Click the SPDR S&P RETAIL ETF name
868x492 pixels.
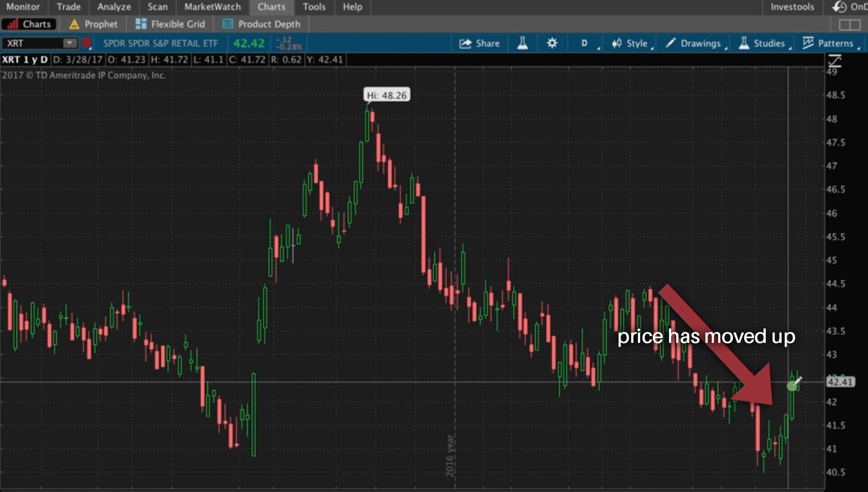click(x=160, y=44)
